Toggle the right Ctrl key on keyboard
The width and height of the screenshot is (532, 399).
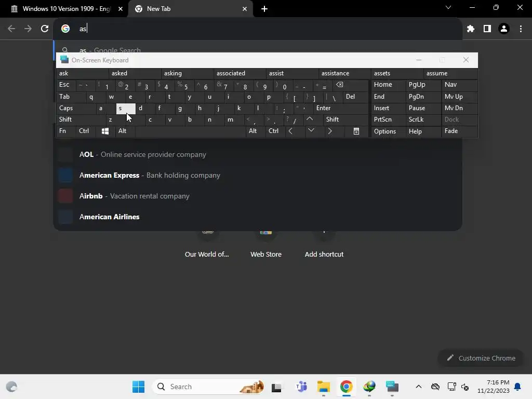click(x=275, y=131)
